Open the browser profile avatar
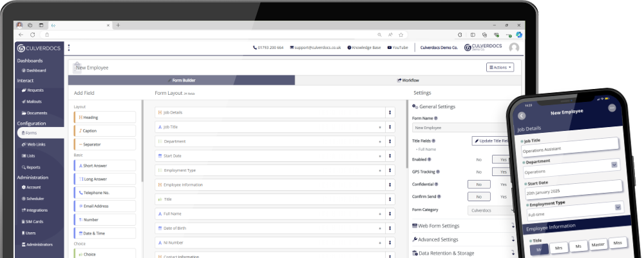Screen dimensions: 644x258 coord(19,25)
